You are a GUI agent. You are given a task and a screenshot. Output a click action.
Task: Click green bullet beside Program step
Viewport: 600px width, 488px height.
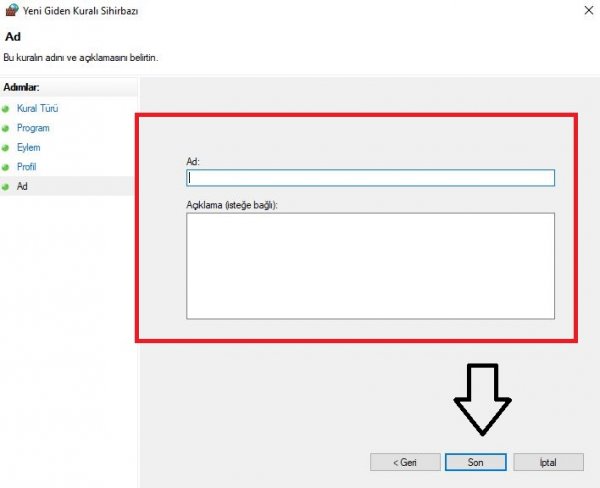point(6,128)
